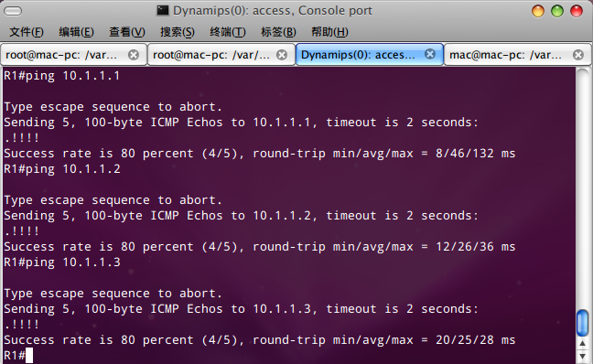Open the 编辑(E) menu
The height and width of the screenshot is (364, 593).
pyautogui.click(x=76, y=32)
